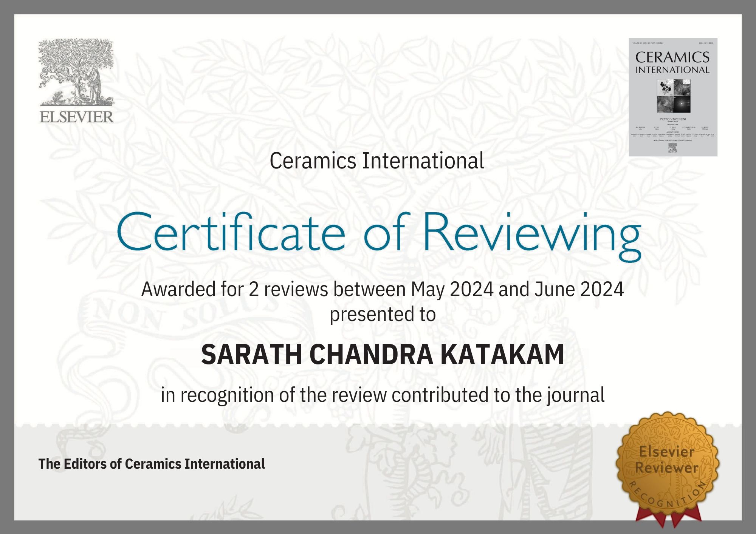Click the Ceramics International journal cover thumbnail

click(x=673, y=97)
